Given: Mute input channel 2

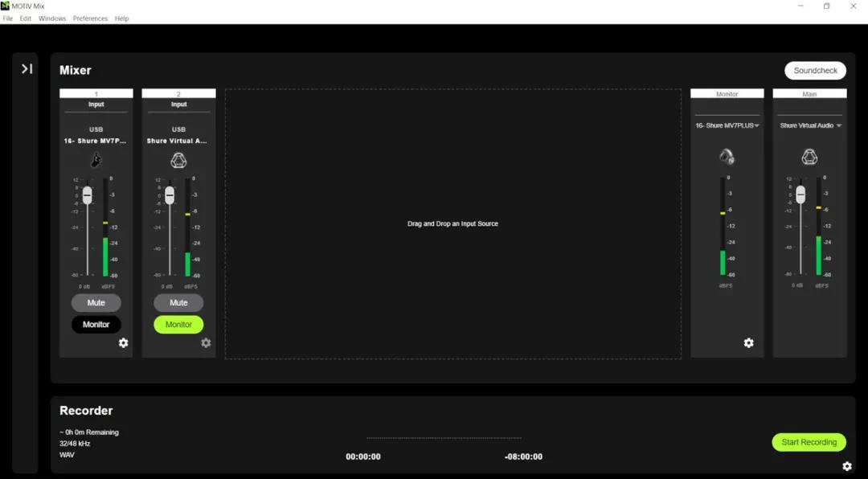Looking at the screenshot, I should coord(178,303).
